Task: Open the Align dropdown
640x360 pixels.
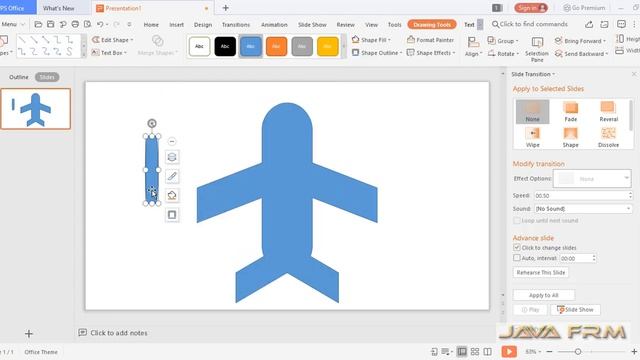Action: [473, 47]
